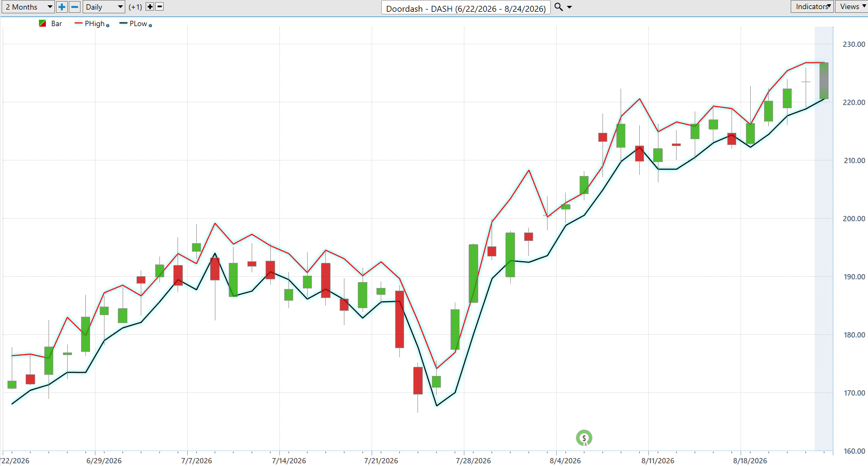Click the 6/29/2026 date axis label

pos(104,461)
